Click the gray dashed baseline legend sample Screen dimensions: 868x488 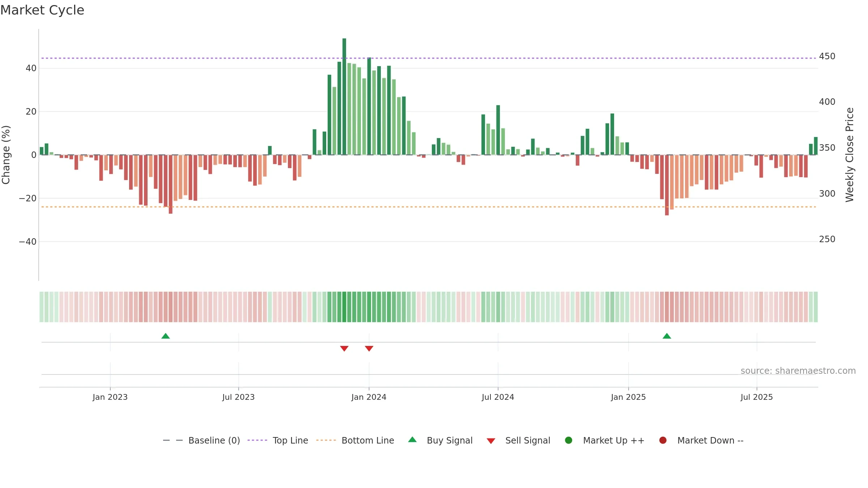tap(173, 440)
